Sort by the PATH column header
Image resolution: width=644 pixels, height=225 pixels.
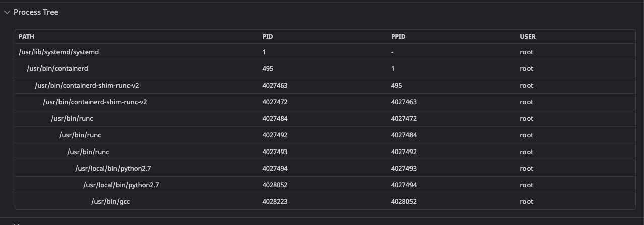tap(27, 37)
